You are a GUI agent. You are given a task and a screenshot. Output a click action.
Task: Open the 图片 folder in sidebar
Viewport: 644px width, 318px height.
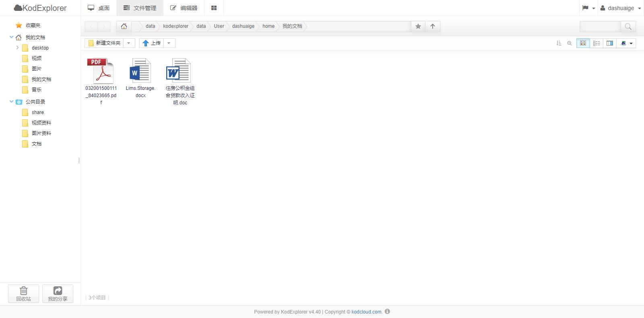(37, 69)
